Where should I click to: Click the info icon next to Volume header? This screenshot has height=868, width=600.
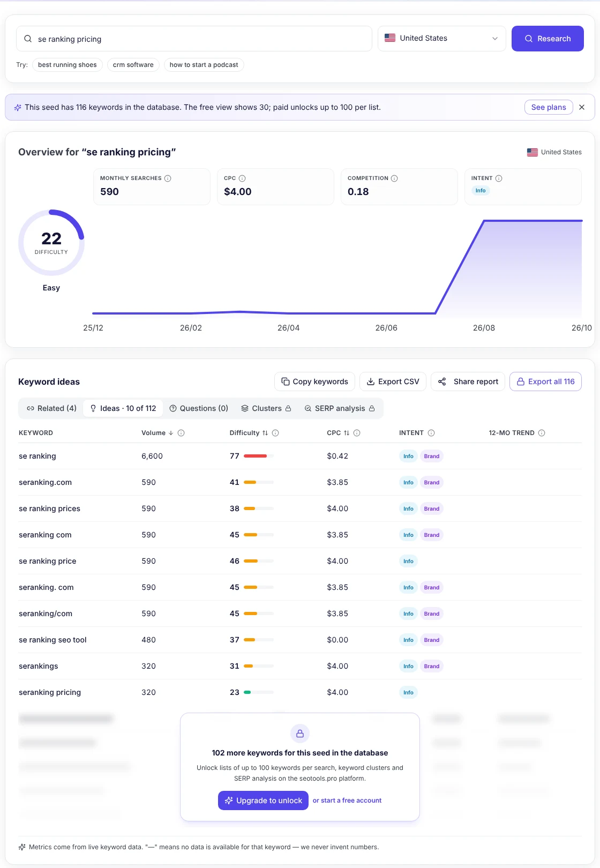[181, 433]
